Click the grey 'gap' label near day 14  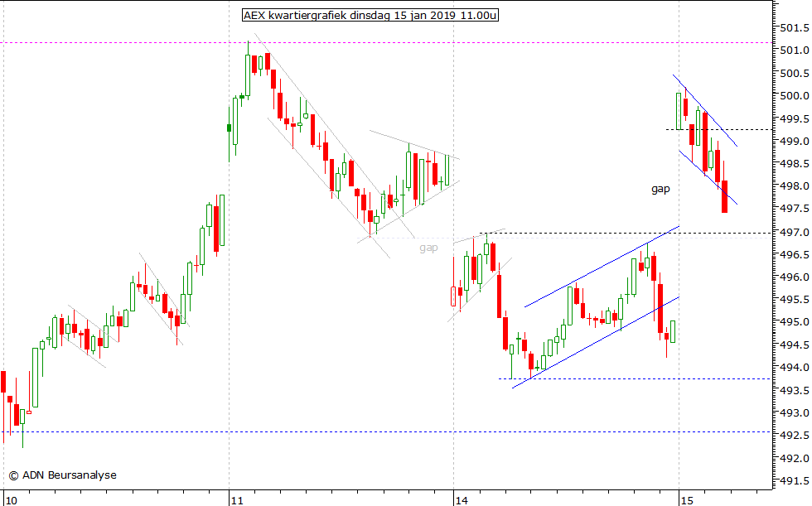coord(428,248)
